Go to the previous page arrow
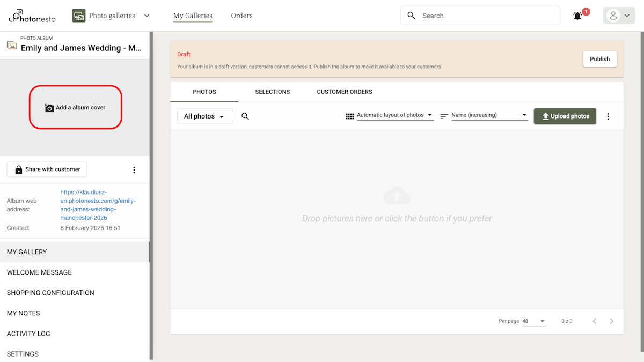Viewport: 644px width, 362px height. tap(595, 321)
